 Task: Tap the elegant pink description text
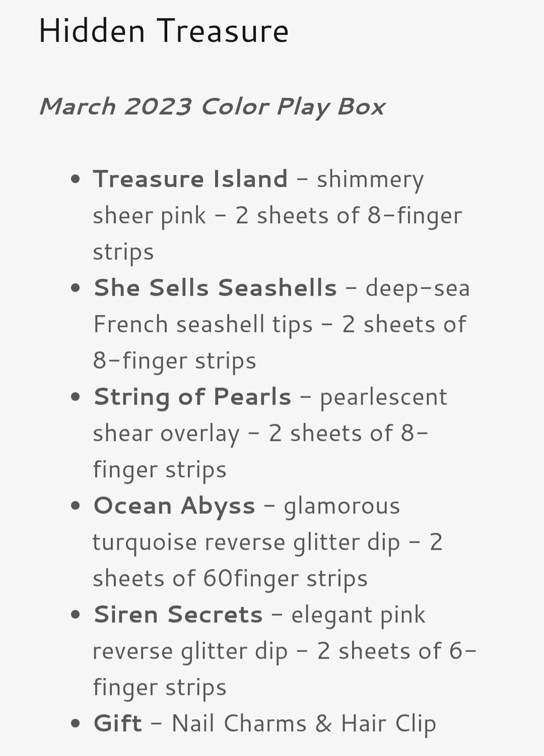[x=358, y=615]
